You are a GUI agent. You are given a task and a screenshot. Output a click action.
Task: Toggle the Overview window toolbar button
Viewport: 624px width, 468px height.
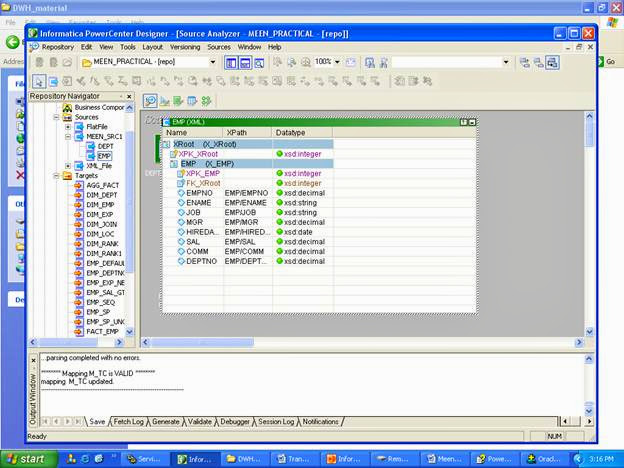[259, 62]
